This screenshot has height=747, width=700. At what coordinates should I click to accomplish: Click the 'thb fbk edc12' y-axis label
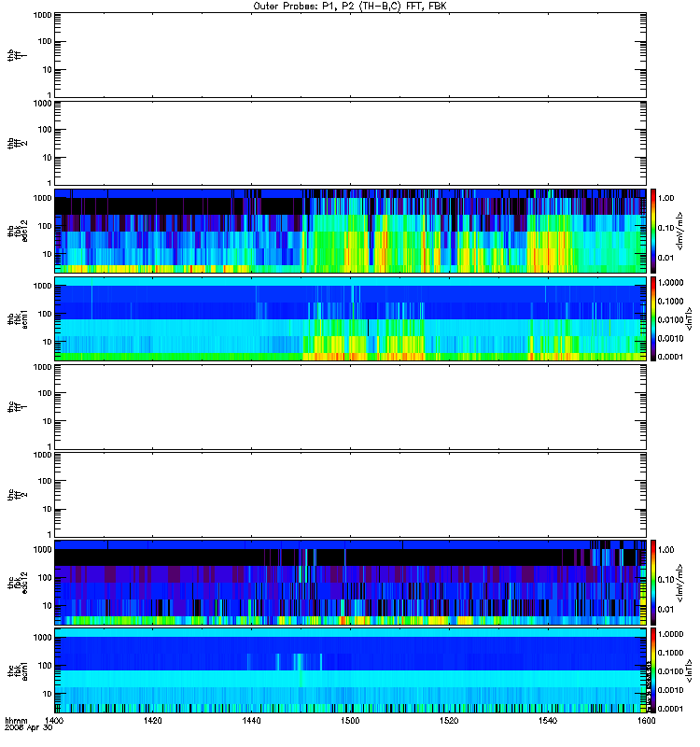18,231
